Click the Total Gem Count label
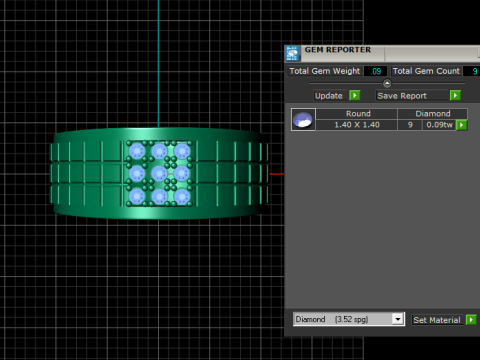 (x=426, y=71)
